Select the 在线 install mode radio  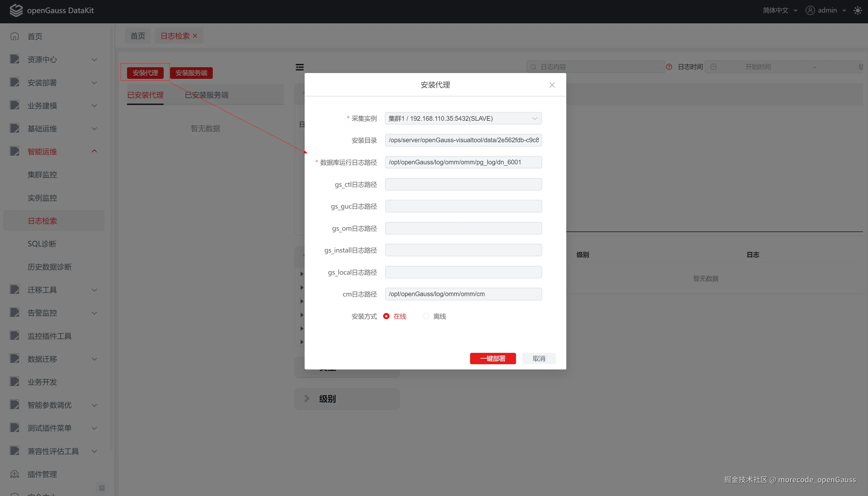point(386,316)
